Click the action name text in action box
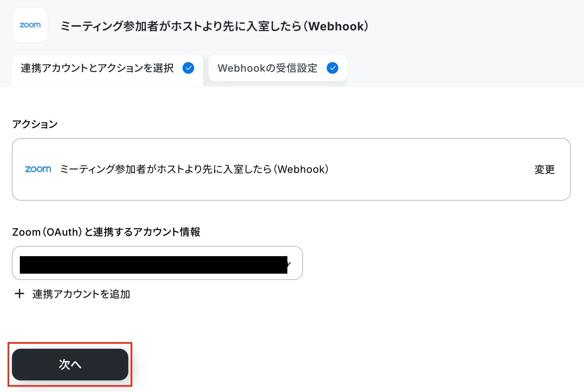 (194, 169)
